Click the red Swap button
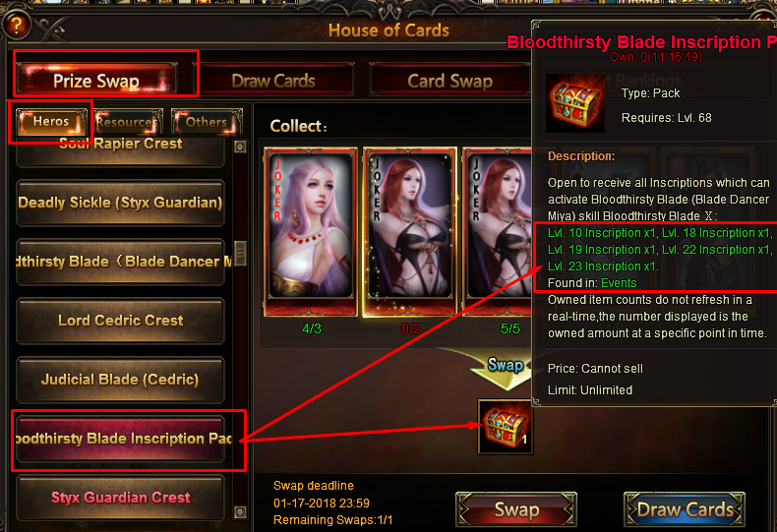777x532 pixels. pyautogui.click(x=515, y=509)
